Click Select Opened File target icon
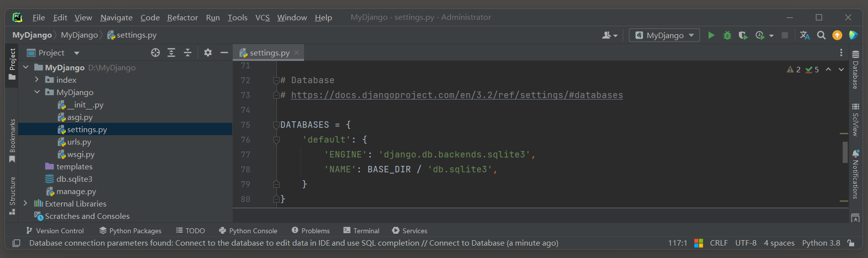868x258 pixels. tap(155, 52)
